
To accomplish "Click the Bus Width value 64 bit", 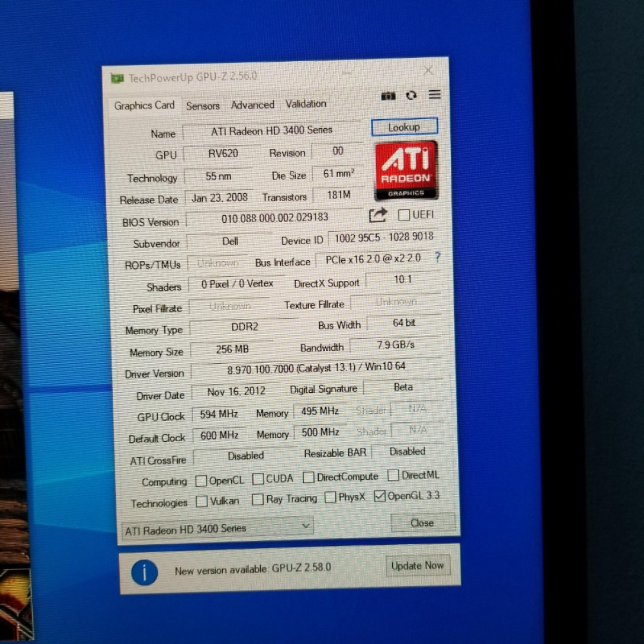I will coord(404,323).
